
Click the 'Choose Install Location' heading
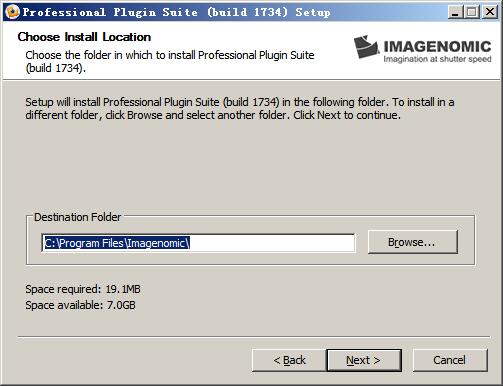(84, 37)
